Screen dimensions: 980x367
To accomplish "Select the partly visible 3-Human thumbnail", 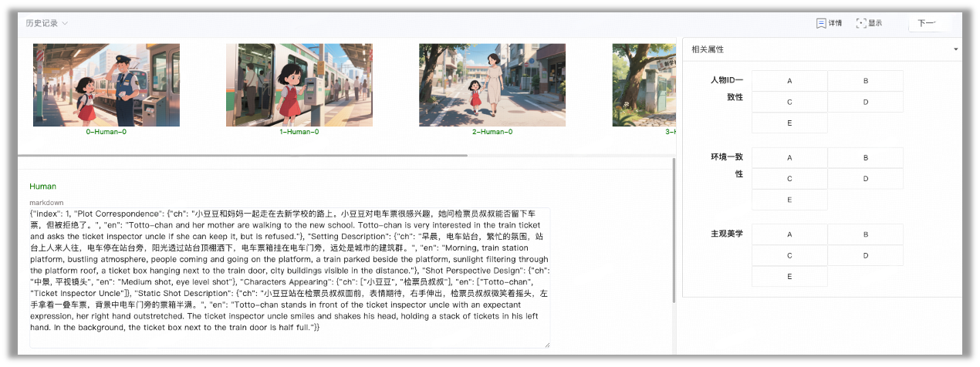I will 644,85.
